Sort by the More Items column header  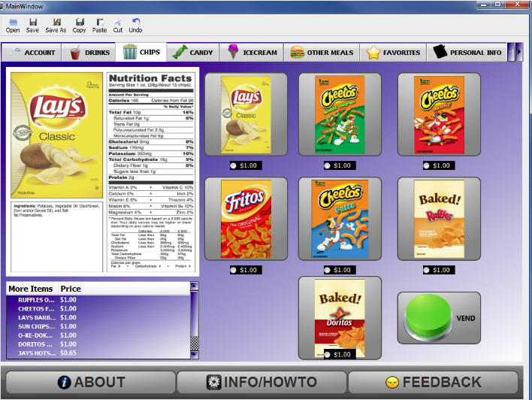coord(32,289)
